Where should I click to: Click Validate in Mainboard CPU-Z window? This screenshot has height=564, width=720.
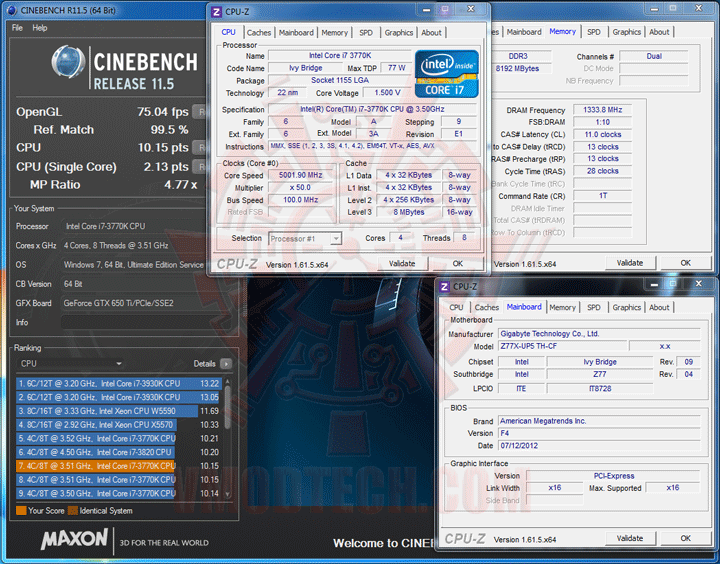(630, 538)
